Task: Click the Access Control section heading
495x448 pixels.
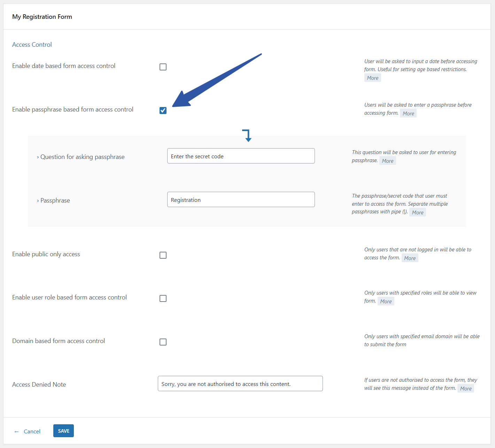Action: pos(32,45)
